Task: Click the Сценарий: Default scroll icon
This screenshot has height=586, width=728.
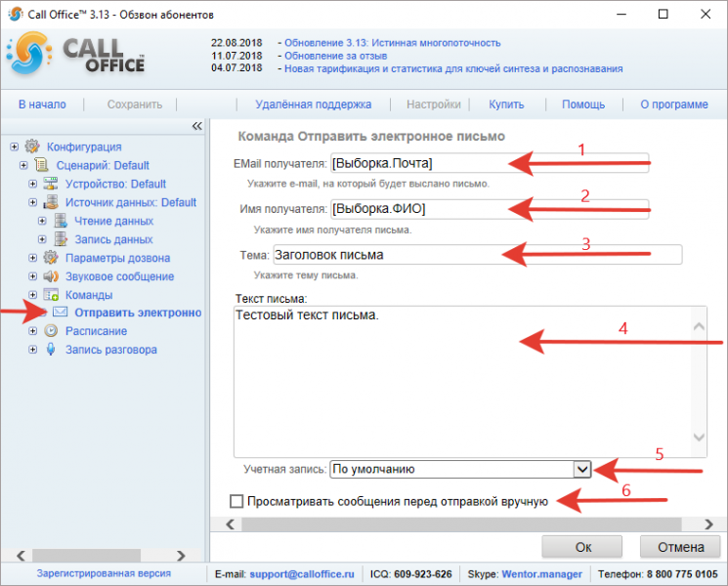Action: pyautogui.click(x=42, y=165)
